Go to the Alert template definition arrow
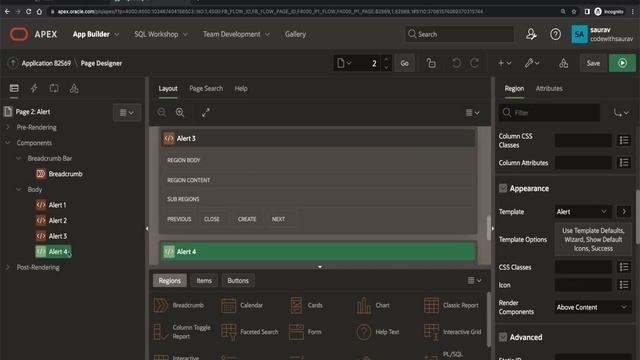The image size is (640, 360). click(x=624, y=211)
